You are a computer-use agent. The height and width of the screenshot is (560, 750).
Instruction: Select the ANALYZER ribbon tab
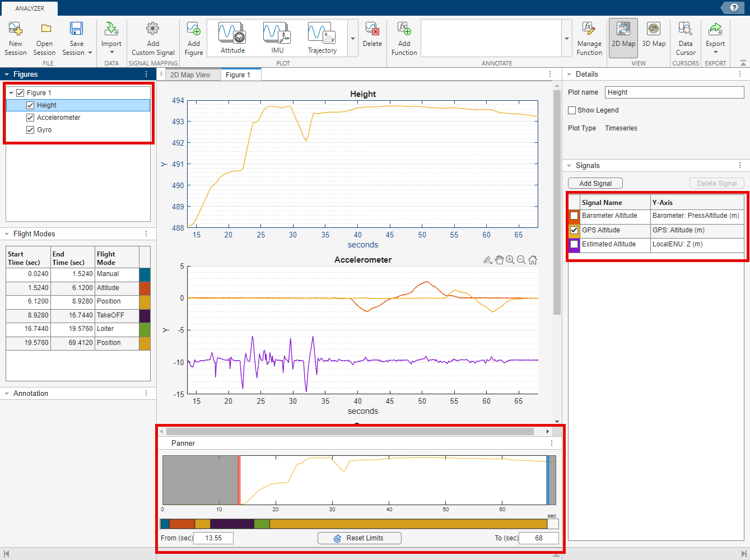30,8
